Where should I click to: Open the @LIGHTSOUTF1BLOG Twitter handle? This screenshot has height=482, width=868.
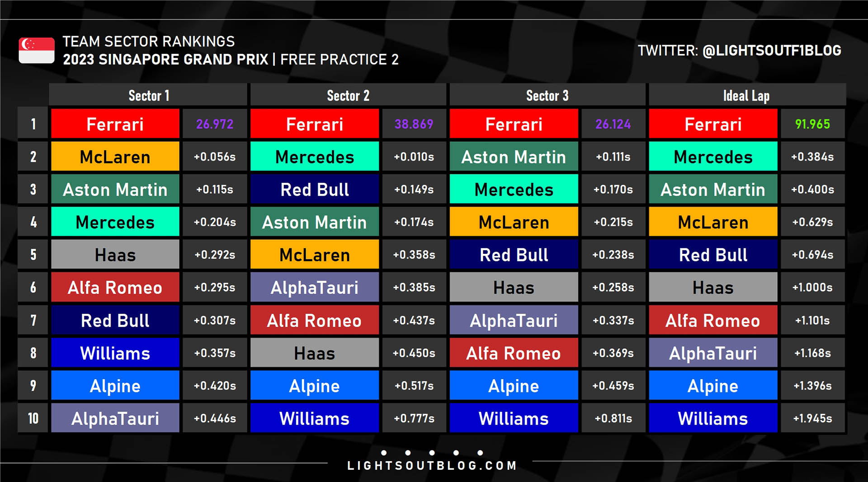tap(771, 51)
